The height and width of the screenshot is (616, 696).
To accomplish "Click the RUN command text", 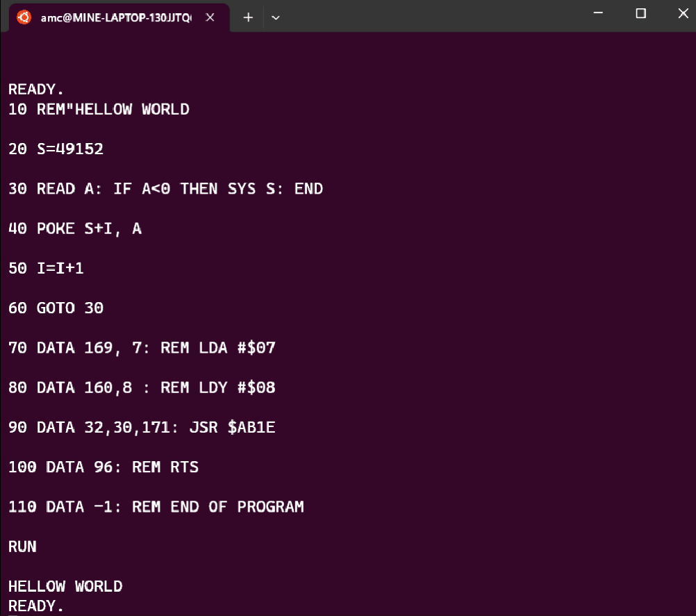I will click(22, 547).
